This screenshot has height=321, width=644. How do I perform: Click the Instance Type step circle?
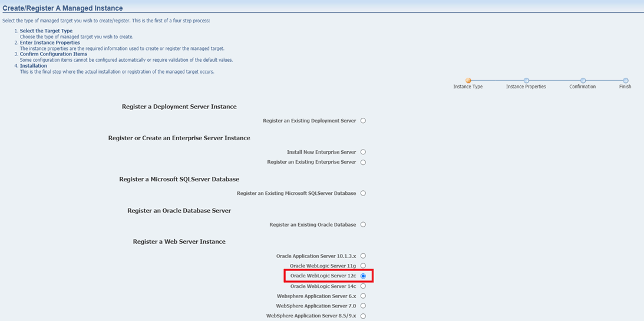468,81
